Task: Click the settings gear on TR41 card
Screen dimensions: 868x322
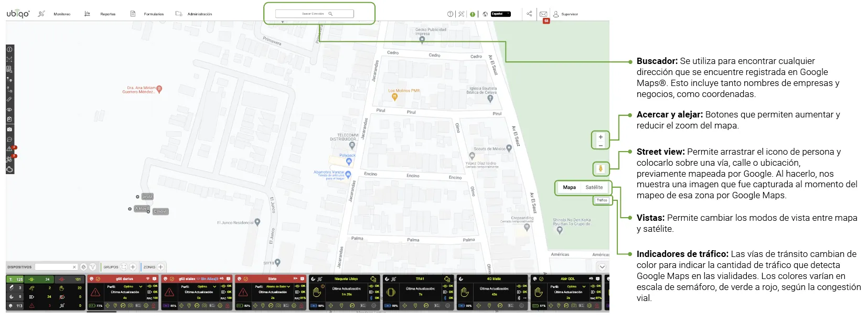Action: (447, 305)
